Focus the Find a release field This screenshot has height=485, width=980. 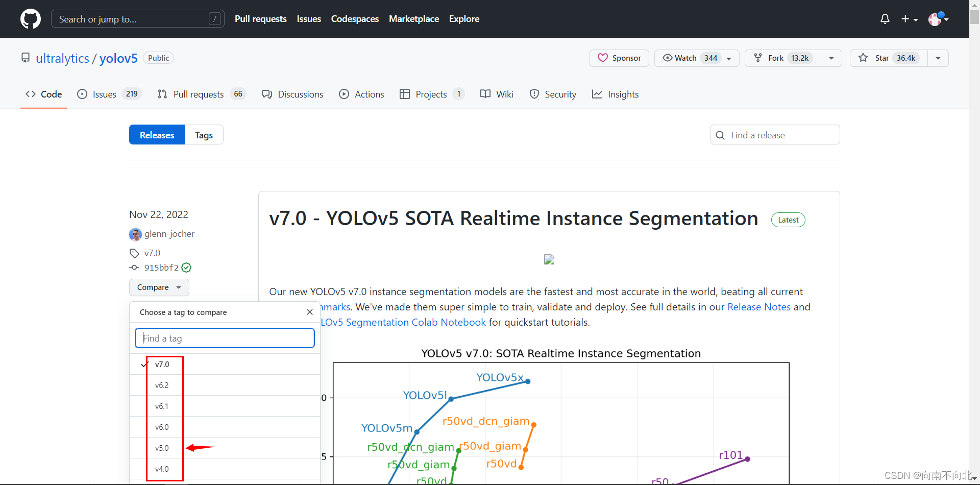775,135
